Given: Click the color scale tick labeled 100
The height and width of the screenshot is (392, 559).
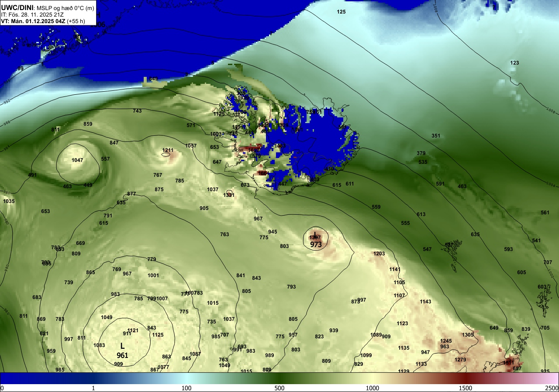Looking at the screenshot, I should point(186,388).
